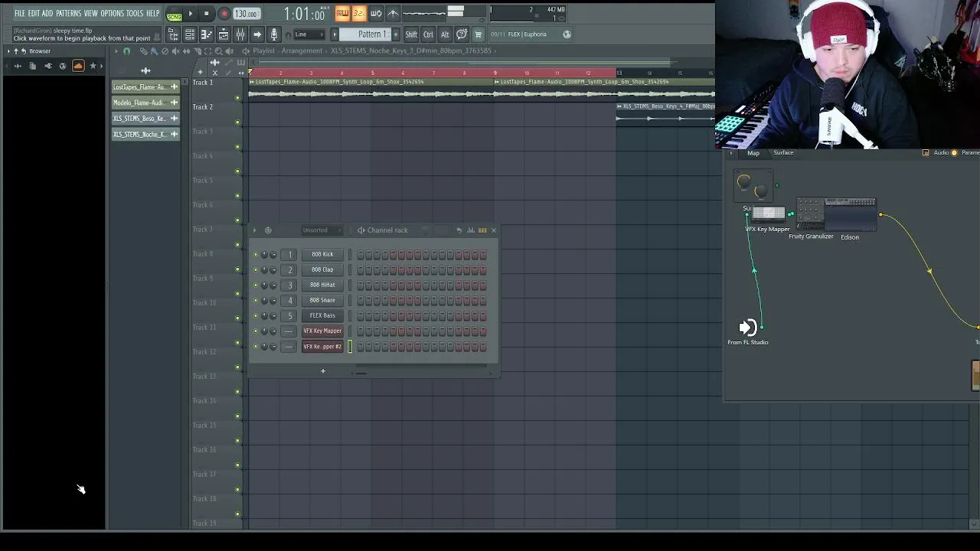This screenshot has width=980, height=551.
Task: Click the 808 Clap pan knob
Action: click(x=265, y=270)
